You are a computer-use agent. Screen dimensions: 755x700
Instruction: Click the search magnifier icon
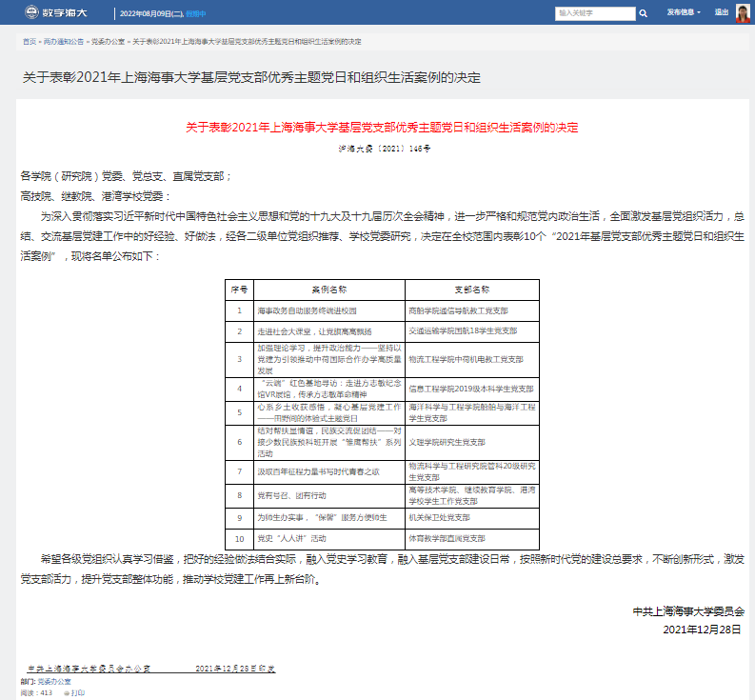click(643, 13)
